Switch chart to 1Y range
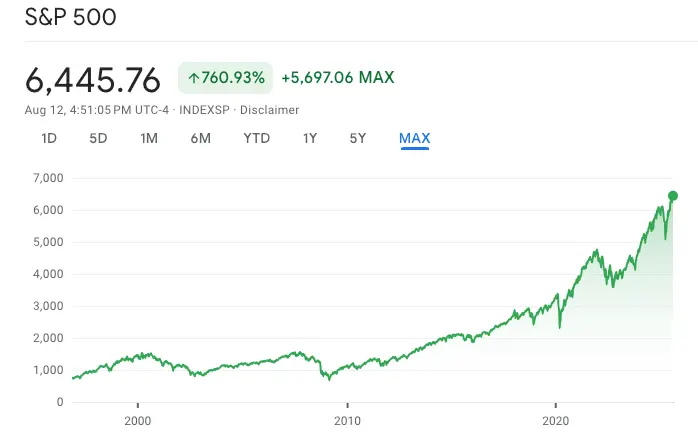The height and width of the screenshot is (437, 698). click(x=310, y=139)
